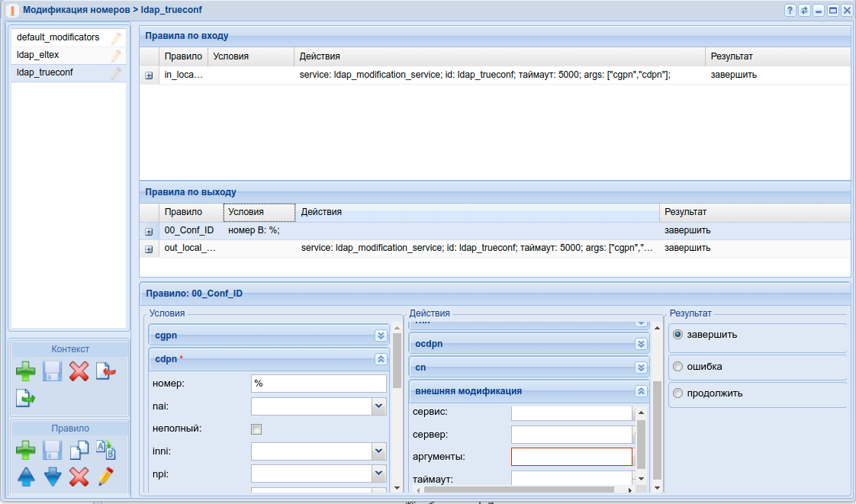Select the 'ошибка' result radio button
856x504 pixels.
tap(677, 367)
